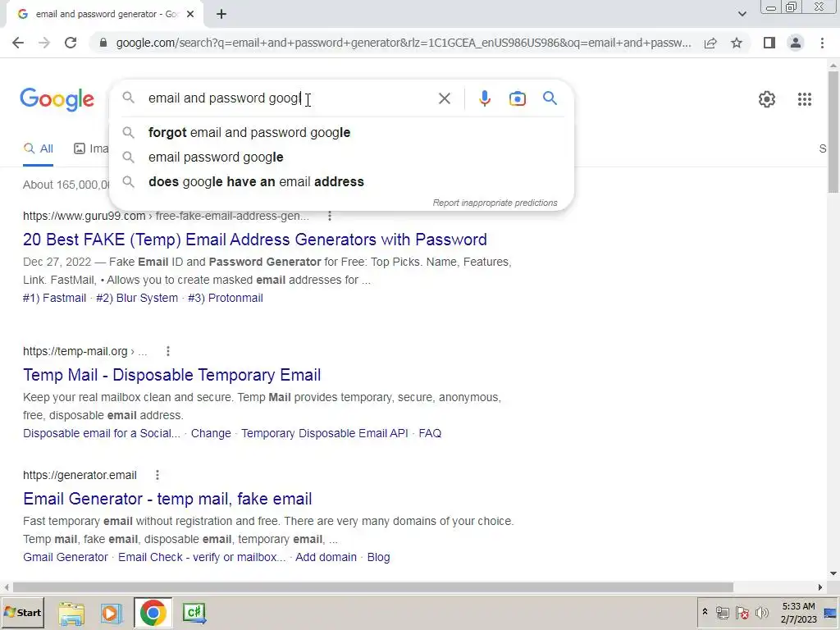Open the C# application taskbar icon
This screenshot has height=630, width=840.
pyautogui.click(x=194, y=613)
